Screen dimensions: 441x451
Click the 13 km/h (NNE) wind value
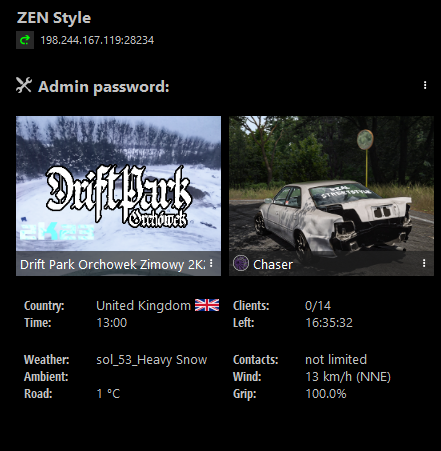coord(348,377)
